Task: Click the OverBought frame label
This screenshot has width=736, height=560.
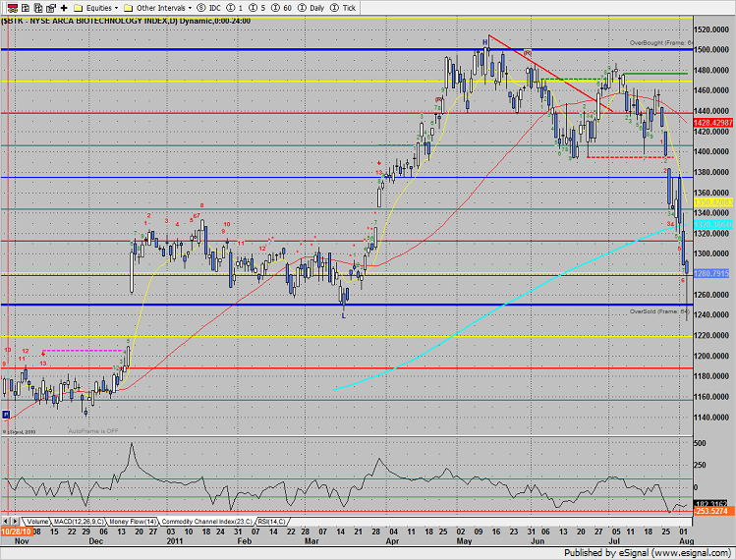Action: point(661,42)
